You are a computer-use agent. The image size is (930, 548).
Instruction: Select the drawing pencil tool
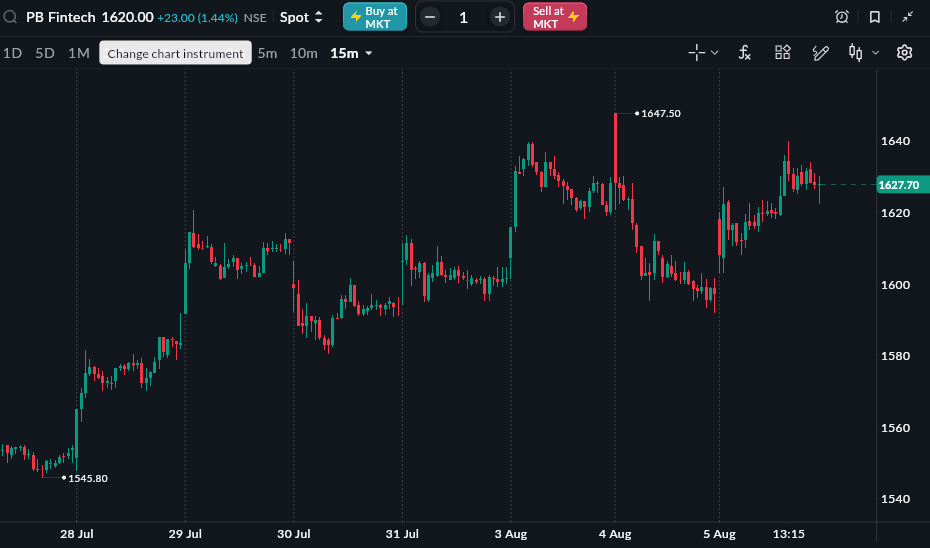pos(820,53)
